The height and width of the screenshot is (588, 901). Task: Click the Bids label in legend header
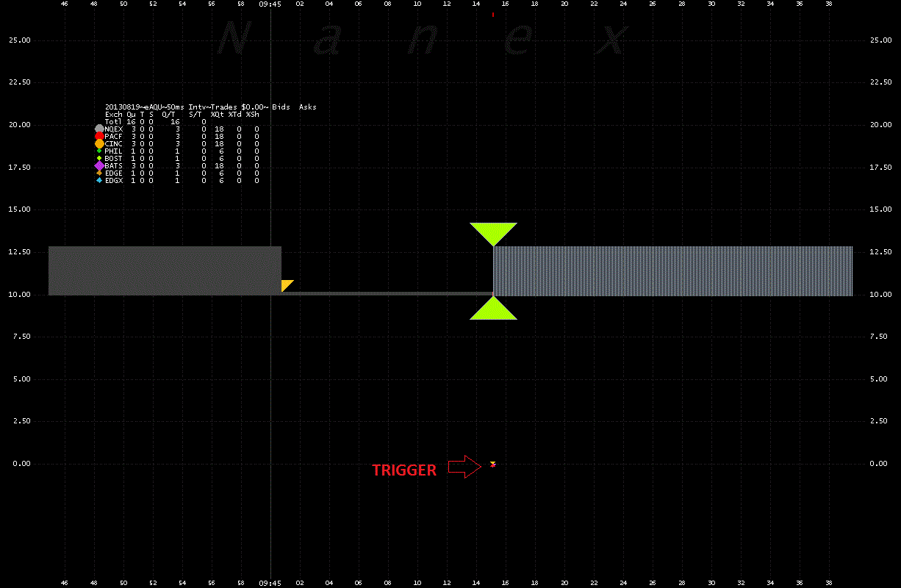(x=281, y=107)
